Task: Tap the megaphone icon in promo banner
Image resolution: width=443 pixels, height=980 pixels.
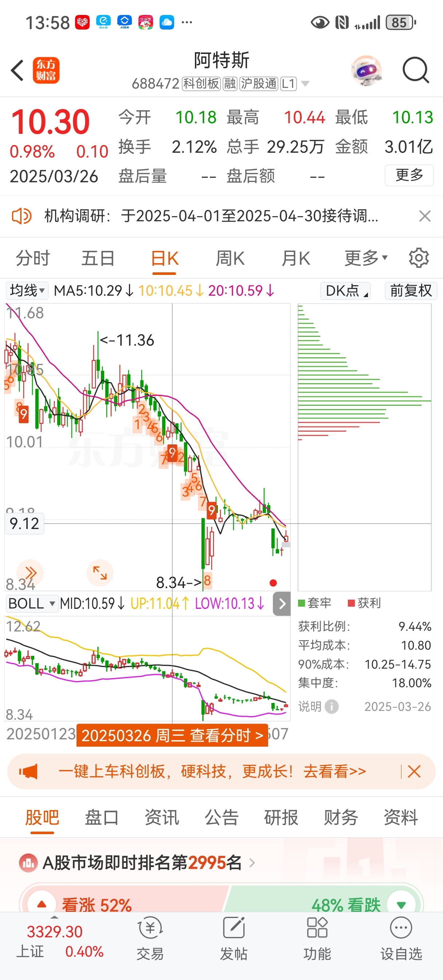Action: tap(28, 771)
